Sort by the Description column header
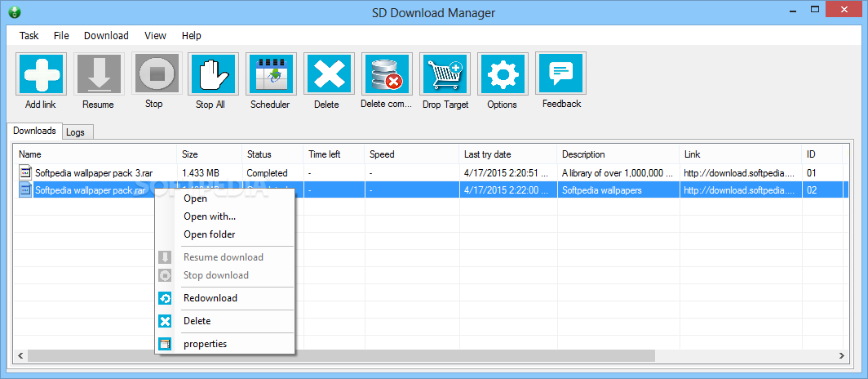Screen dimensions: 868x379 click(x=619, y=154)
